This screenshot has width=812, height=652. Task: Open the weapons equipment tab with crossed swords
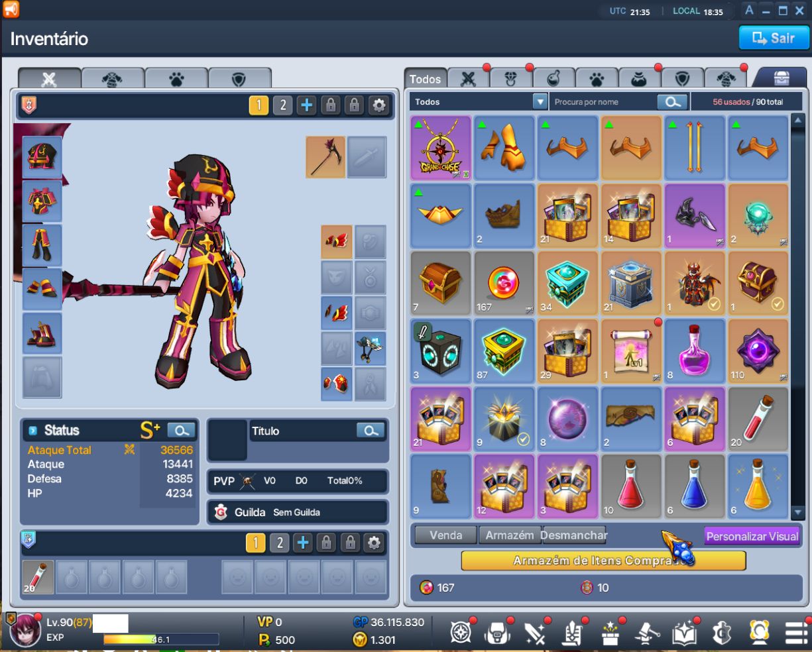(49, 79)
